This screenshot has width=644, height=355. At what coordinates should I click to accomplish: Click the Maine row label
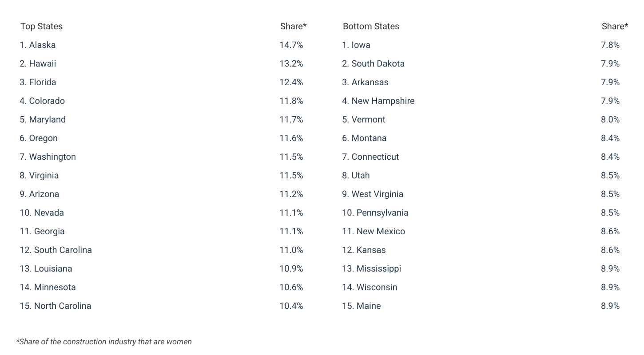pos(361,306)
